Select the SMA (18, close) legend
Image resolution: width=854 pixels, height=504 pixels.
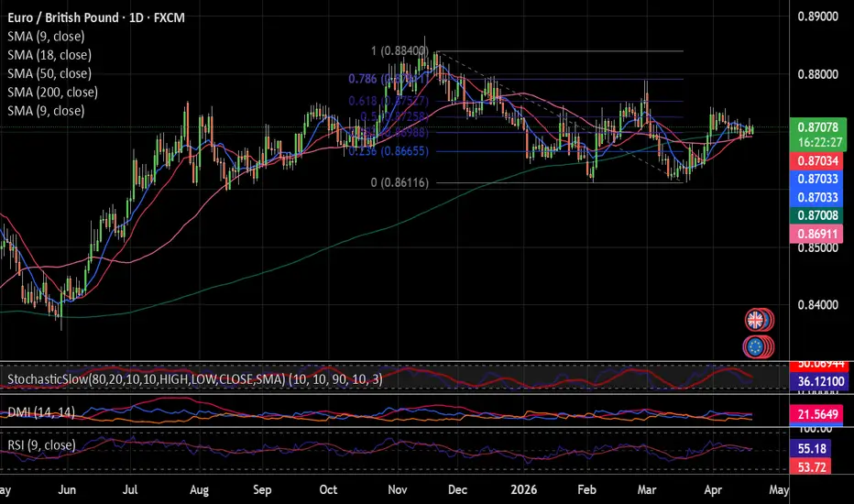[x=49, y=54]
